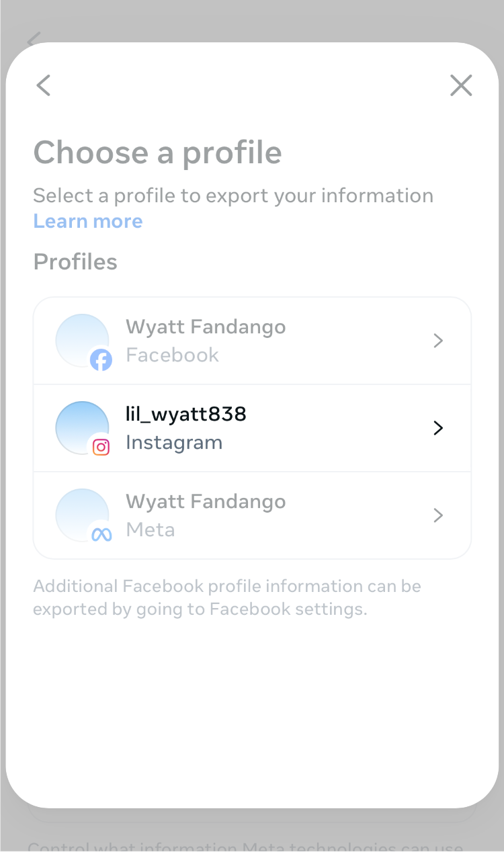Expand the Meta profile row chevron

coord(438,515)
